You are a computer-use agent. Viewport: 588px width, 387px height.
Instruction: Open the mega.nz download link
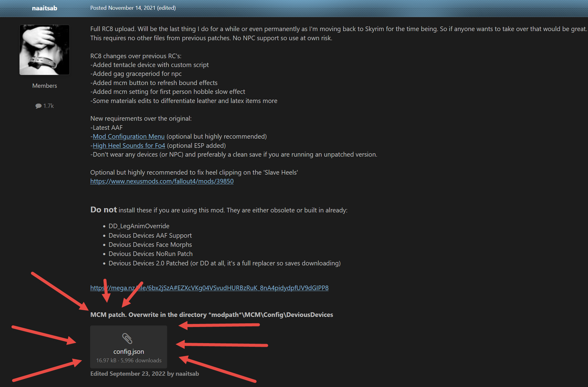point(209,288)
